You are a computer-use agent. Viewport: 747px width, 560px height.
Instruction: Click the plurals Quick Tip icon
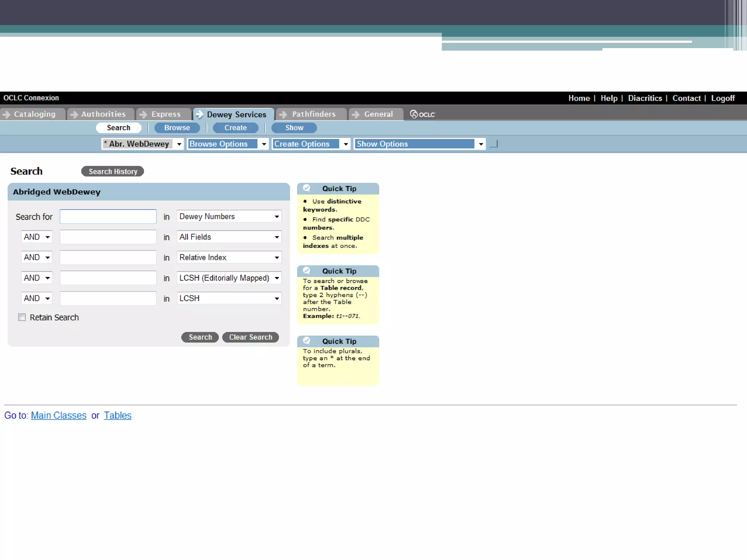pyautogui.click(x=307, y=341)
